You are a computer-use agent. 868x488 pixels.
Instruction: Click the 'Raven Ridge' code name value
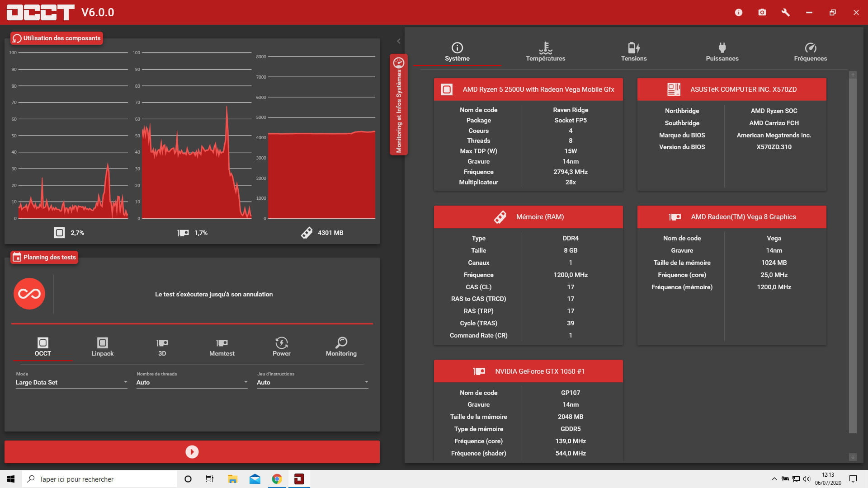[x=571, y=110]
